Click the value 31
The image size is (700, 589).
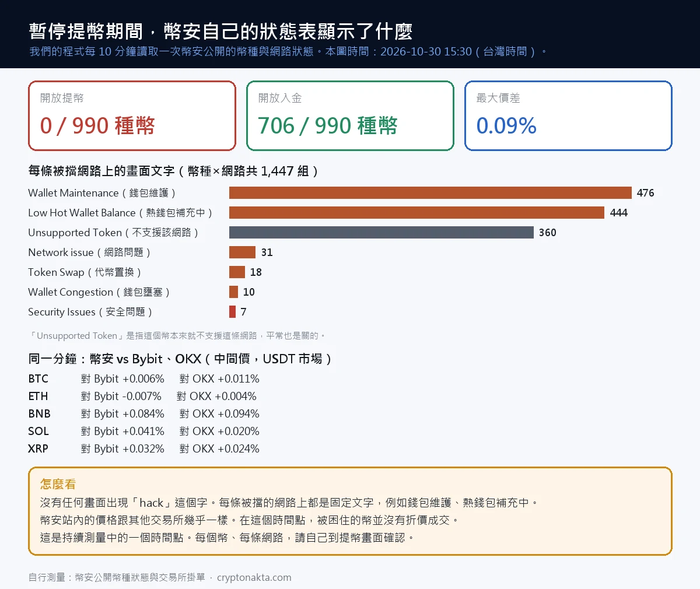pos(267,253)
